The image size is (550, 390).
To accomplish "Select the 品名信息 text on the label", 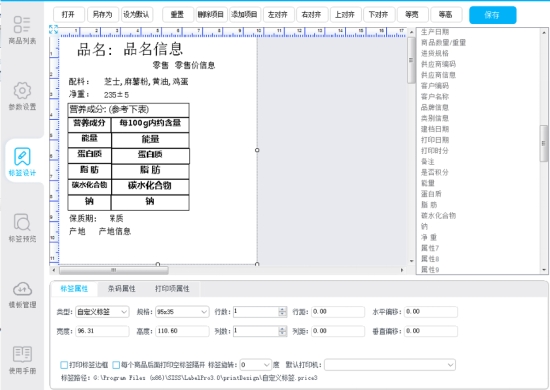I will (x=153, y=49).
